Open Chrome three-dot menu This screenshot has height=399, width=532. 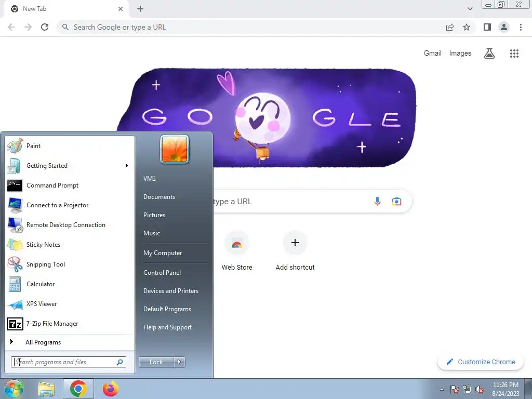point(521,27)
